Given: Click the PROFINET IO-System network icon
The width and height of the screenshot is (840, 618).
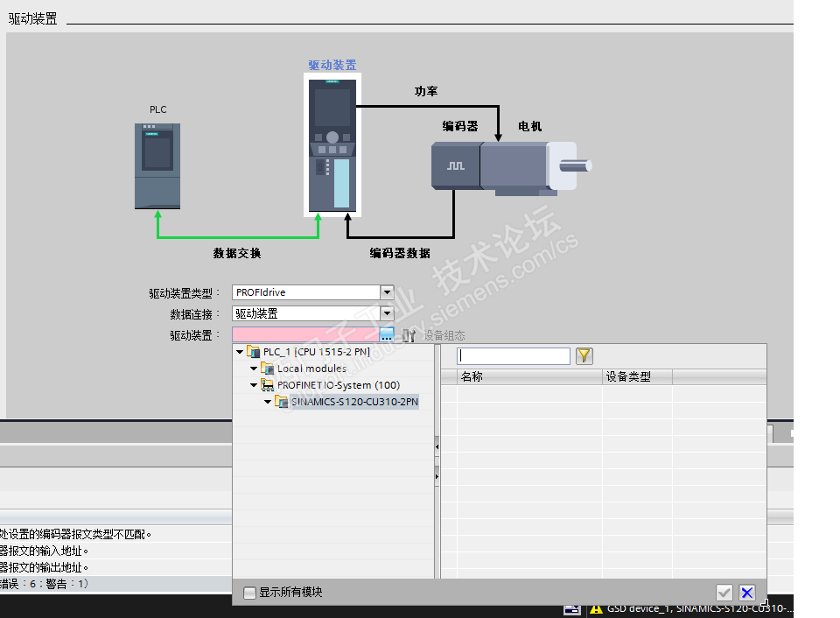Looking at the screenshot, I should point(268,385).
